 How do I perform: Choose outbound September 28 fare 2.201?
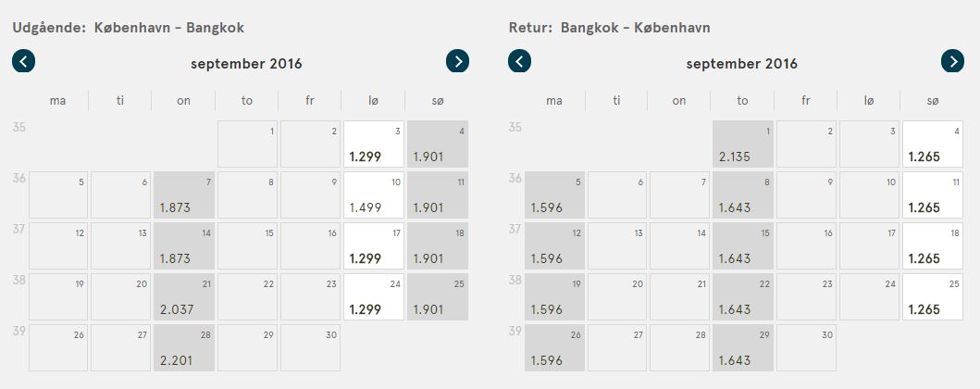pyautogui.click(x=184, y=348)
